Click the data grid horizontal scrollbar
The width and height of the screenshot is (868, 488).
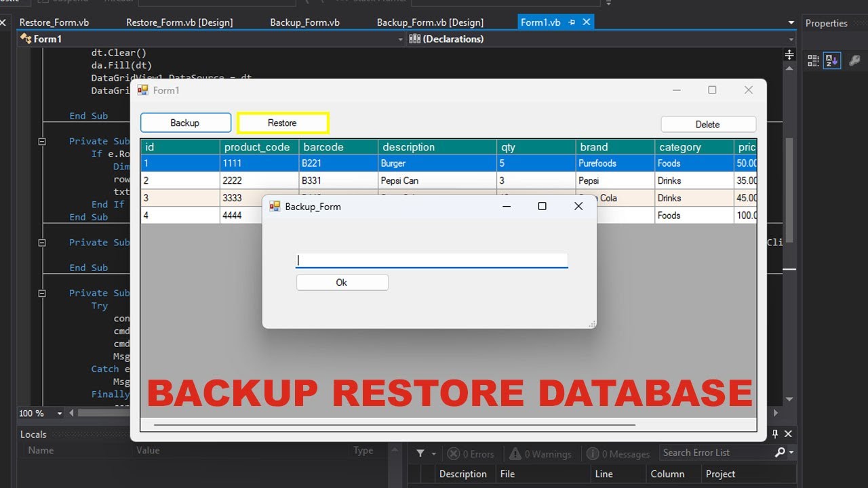(393, 425)
